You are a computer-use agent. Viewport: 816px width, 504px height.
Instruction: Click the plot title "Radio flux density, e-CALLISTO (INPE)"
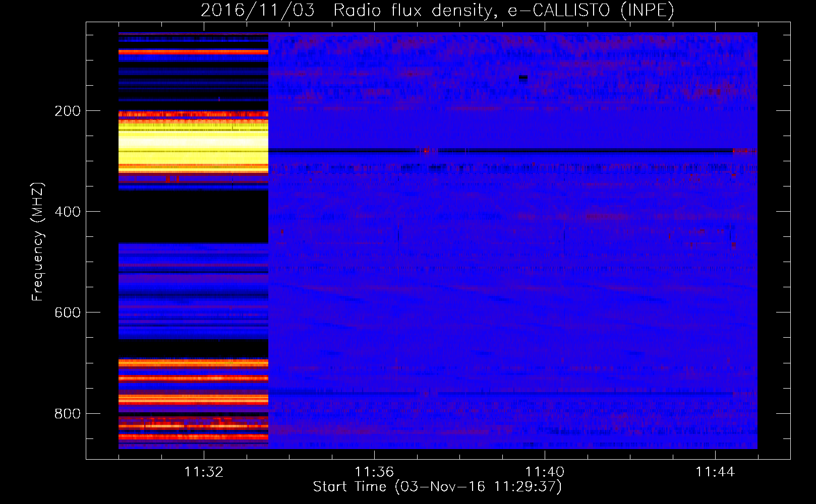503,11
